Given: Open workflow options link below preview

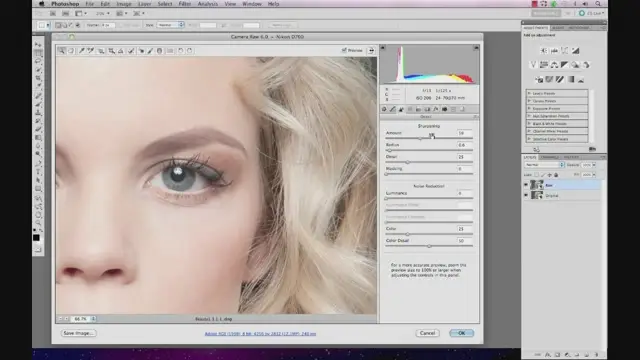Looking at the screenshot, I should (260, 333).
